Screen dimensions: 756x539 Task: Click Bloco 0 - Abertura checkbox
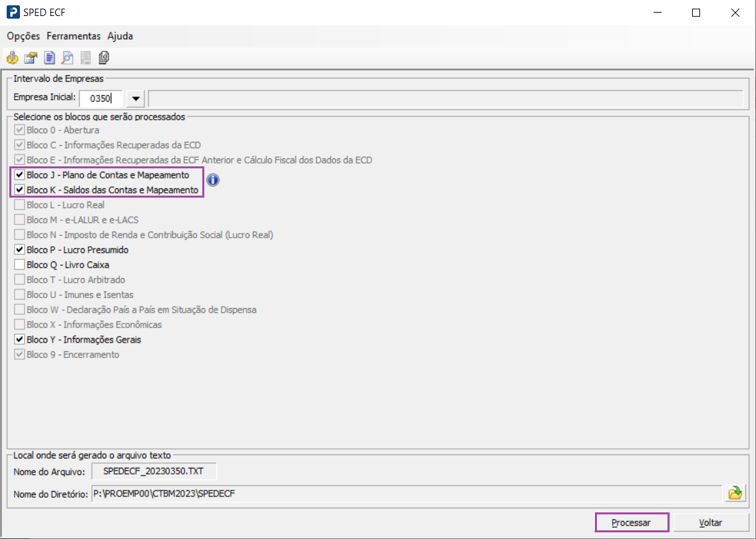coord(19,130)
